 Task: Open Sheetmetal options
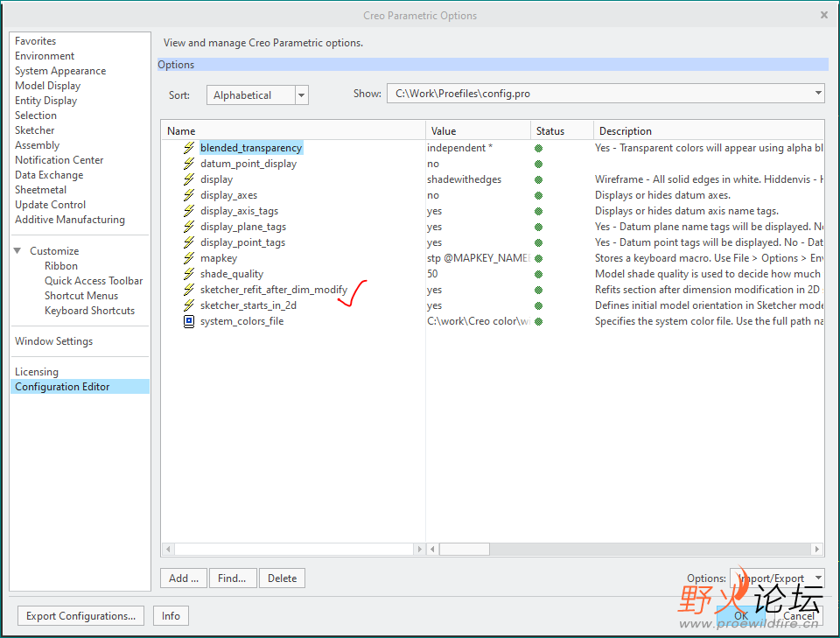point(41,190)
